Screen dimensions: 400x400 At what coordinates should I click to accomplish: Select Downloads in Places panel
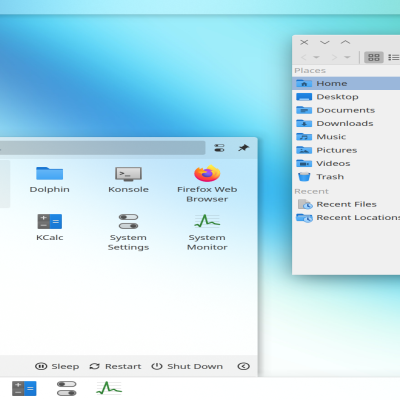346,123
